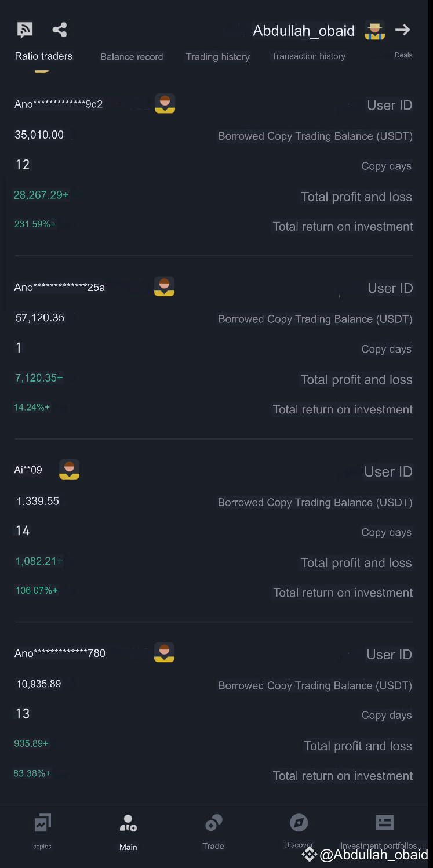Tap avatar of user ending in 25a
The height and width of the screenshot is (868, 433).
pyautogui.click(x=165, y=286)
